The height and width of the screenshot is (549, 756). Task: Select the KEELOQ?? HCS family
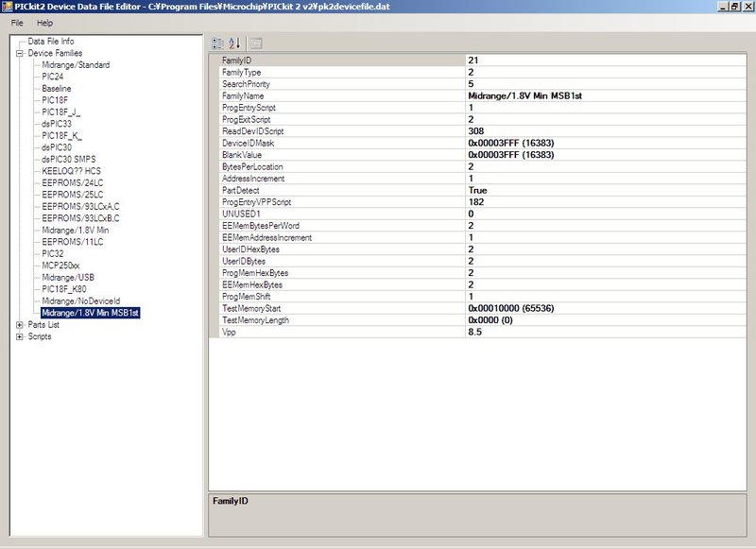point(72,171)
